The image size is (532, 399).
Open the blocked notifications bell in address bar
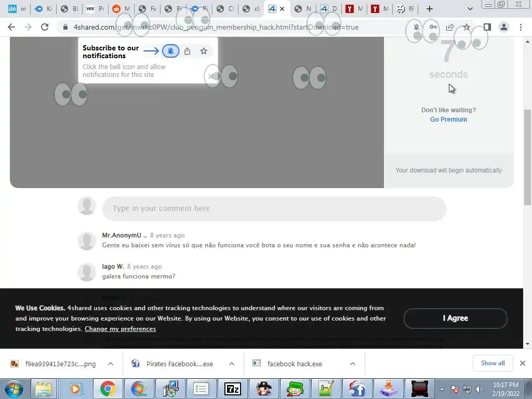pos(417,27)
